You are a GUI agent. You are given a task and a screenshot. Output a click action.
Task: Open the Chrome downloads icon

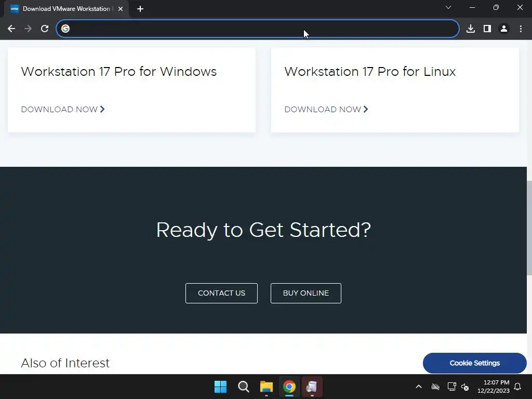pos(470,29)
